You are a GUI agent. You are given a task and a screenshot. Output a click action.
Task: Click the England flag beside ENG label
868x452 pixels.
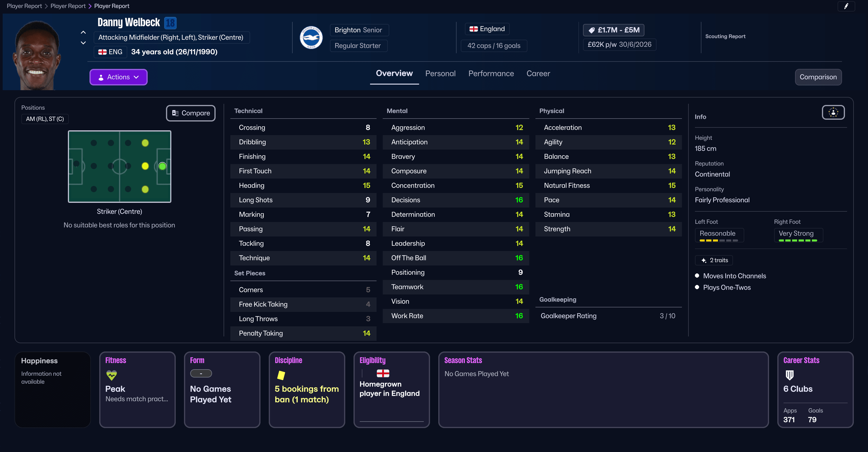click(x=103, y=52)
